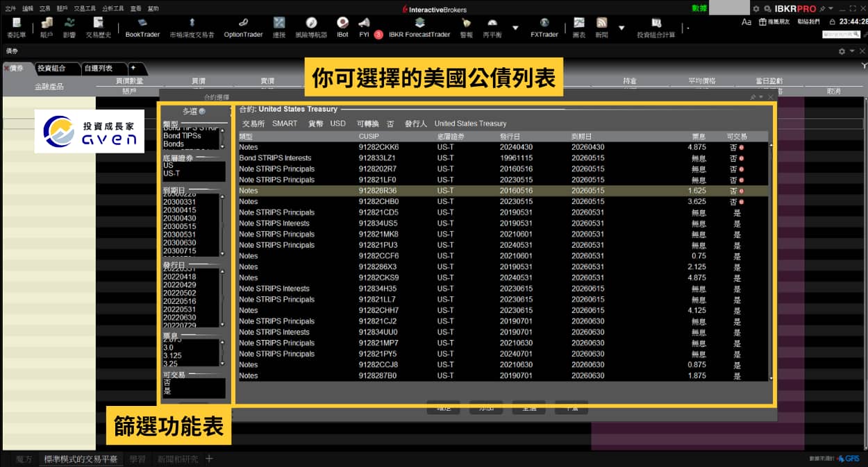This screenshot has width=868, height=467.
Task: Launch IBKR ForecastTrader
Action: (x=419, y=27)
